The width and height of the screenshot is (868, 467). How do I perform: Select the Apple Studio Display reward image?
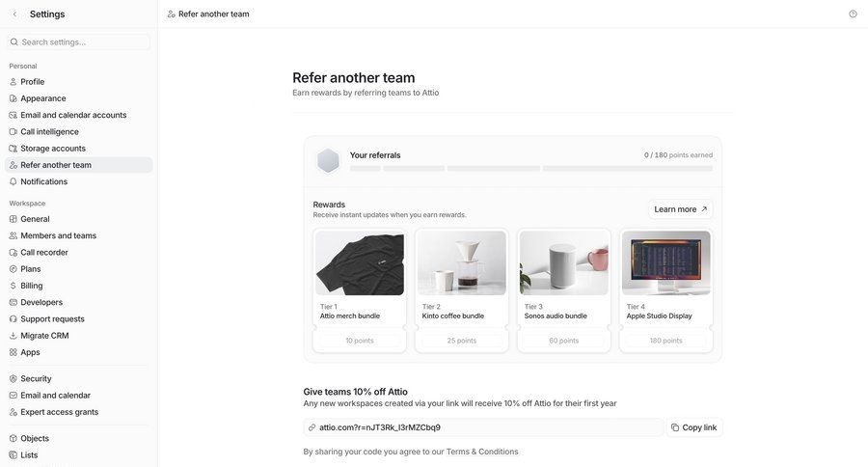pyautogui.click(x=666, y=262)
